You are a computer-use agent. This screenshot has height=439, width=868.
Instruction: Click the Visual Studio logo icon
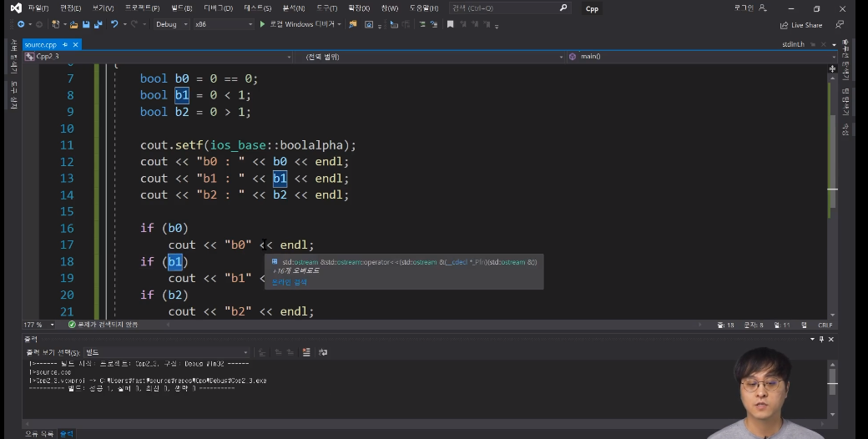16,8
